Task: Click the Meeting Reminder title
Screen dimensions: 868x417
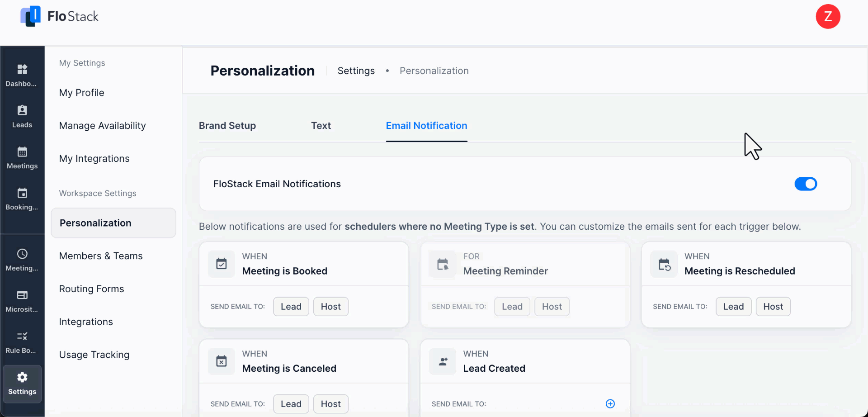Action: click(x=505, y=271)
